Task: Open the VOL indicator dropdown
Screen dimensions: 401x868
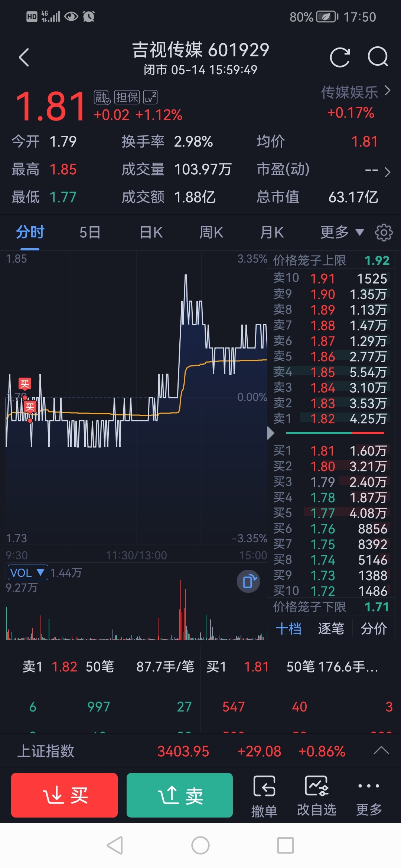Action: 28,573
